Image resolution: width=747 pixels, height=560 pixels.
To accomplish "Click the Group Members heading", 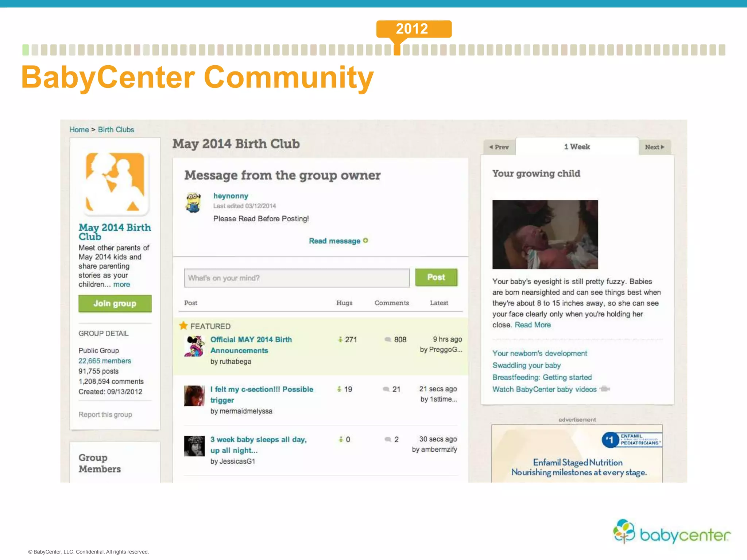I will [100, 463].
